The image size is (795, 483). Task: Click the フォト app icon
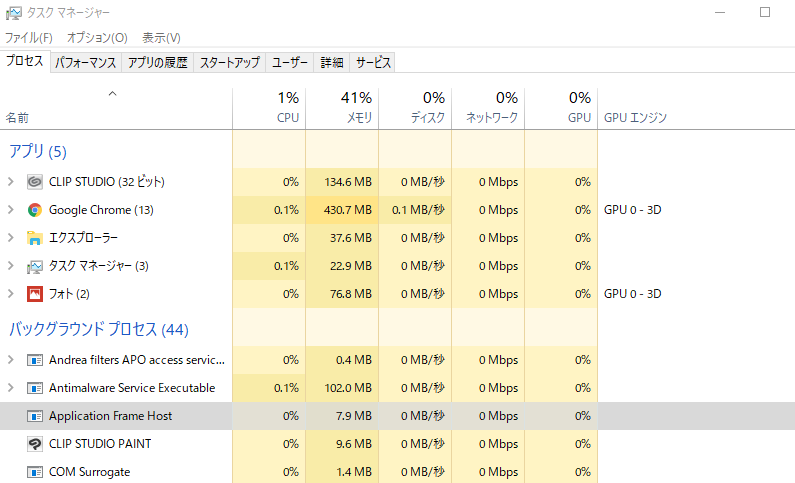(x=34, y=294)
